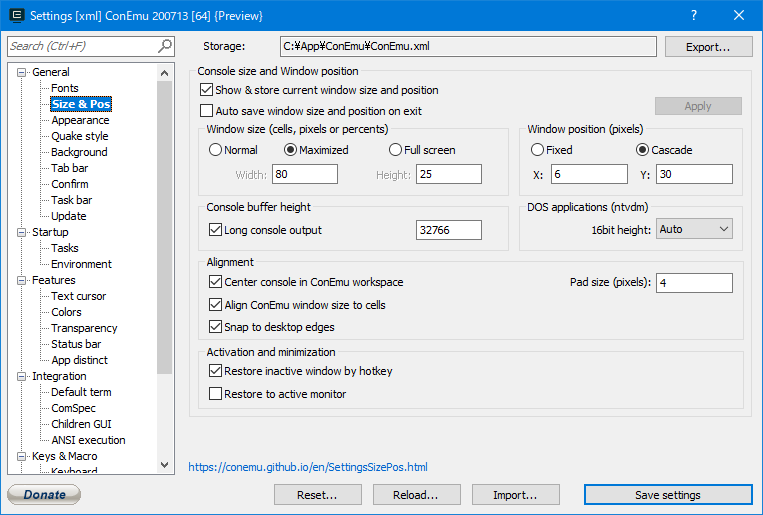
Task: Open the Environment settings page
Action: [x=81, y=264]
